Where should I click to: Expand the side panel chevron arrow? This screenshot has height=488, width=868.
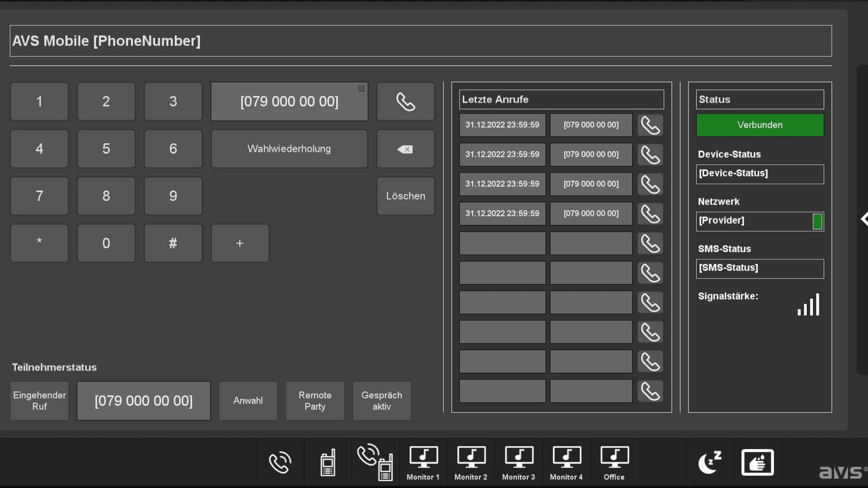point(864,219)
